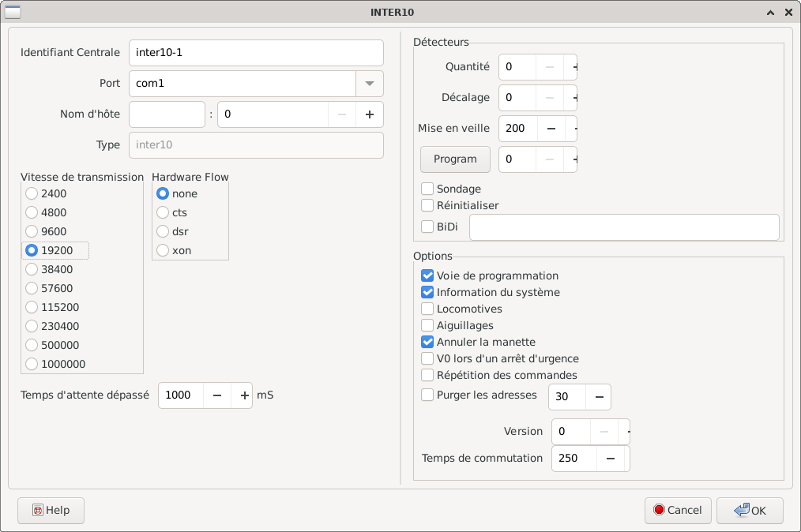Uncheck Voie de programmation option
The width and height of the screenshot is (801, 532).
click(x=427, y=275)
